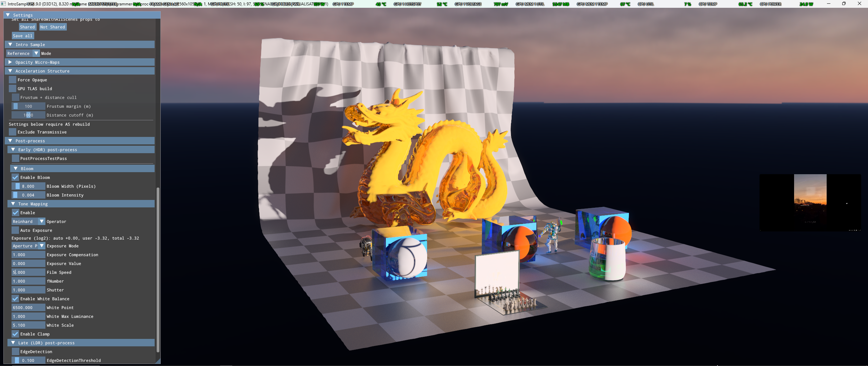Screen dimensions: 868x366
Task: Open the Exposure Mode dropdown
Action: 28,246
